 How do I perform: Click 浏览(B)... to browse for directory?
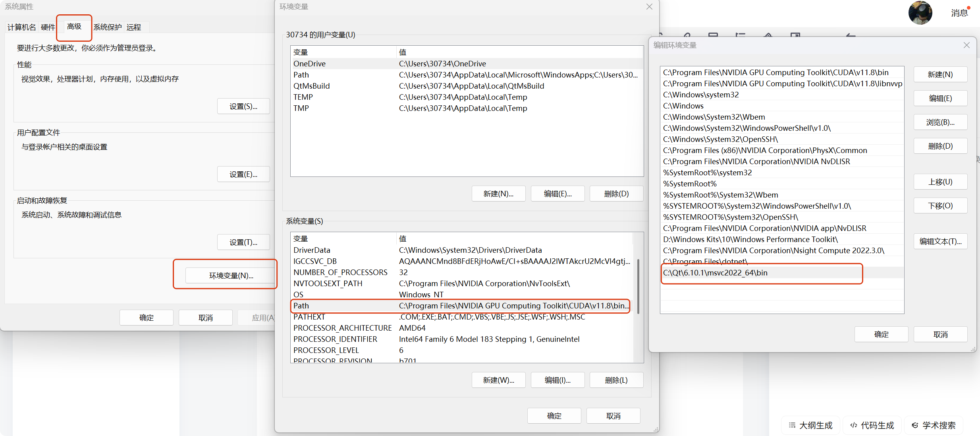click(x=940, y=122)
